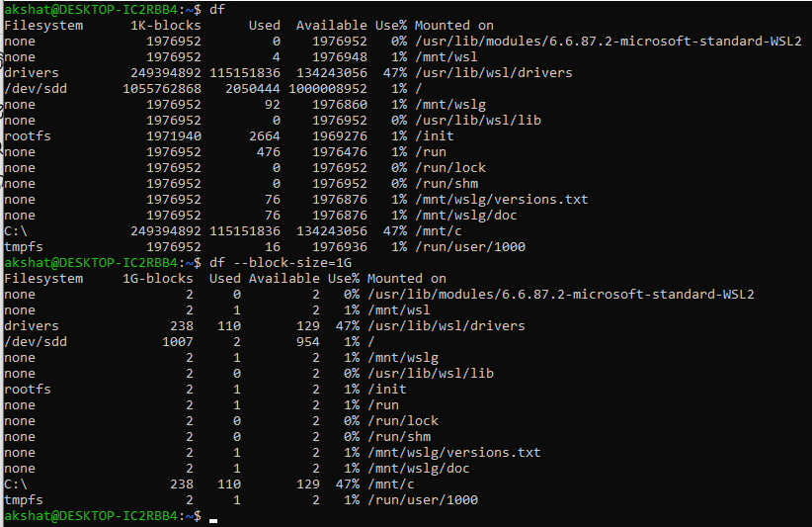Click the '/run/lock' path in the second table
The height and width of the screenshot is (527, 812).
(403, 421)
